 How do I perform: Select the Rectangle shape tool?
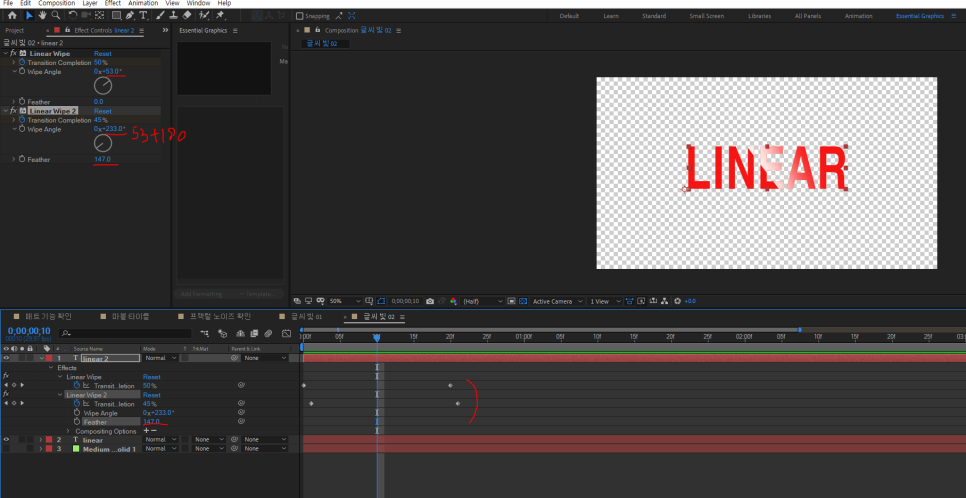[116, 15]
